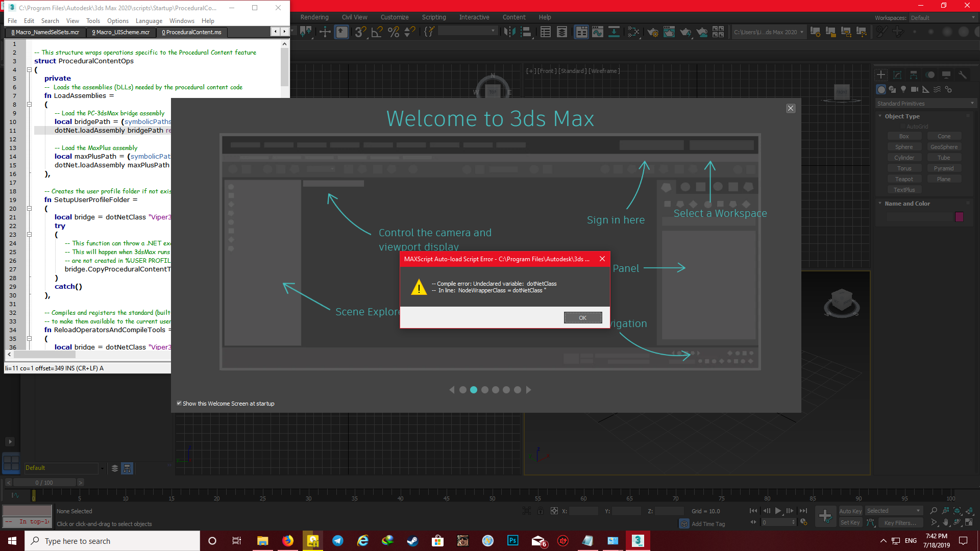The height and width of the screenshot is (551, 980).
Task: Toggle Spinner Snap in main toolbar
Action: [x=409, y=32]
